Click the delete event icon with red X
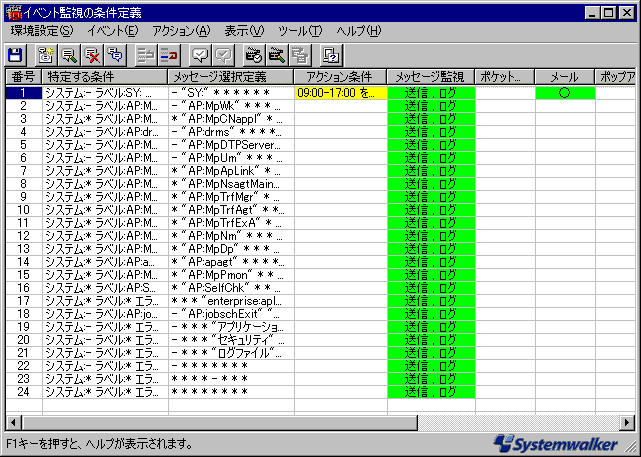641x457 pixels. click(x=92, y=55)
